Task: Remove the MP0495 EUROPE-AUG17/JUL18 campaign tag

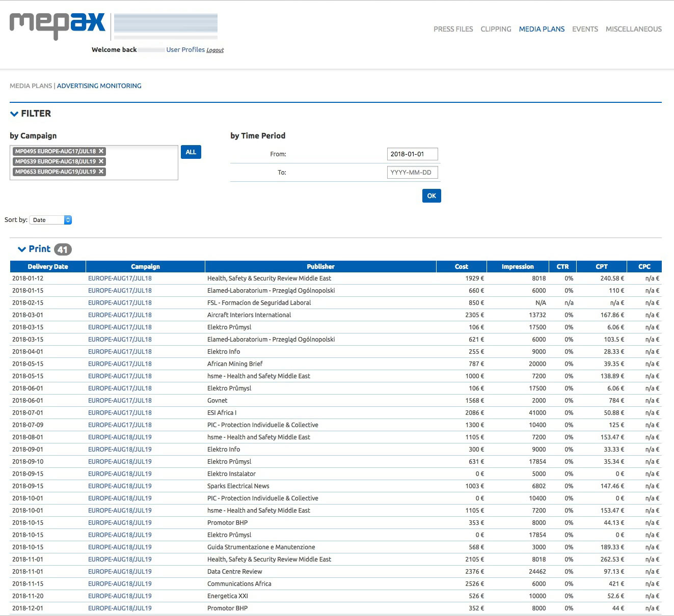Action: pos(101,151)
